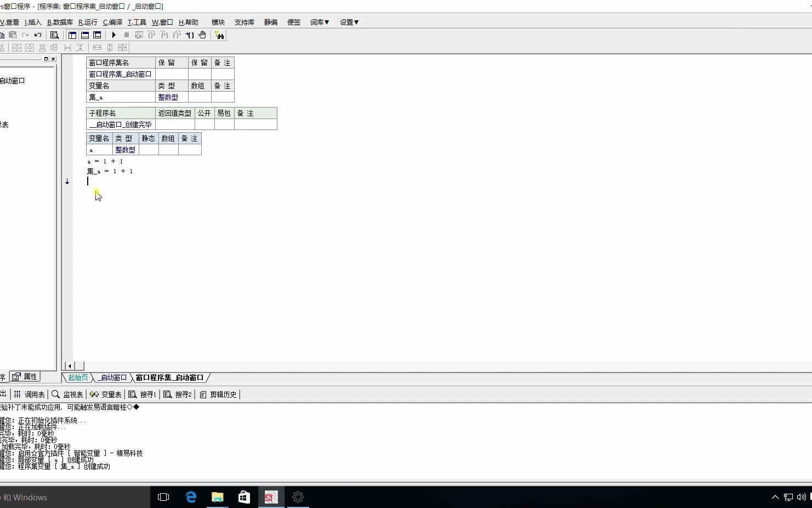
Task: Open the 监视表 panel tab
Action: click(x=67, y=394)
